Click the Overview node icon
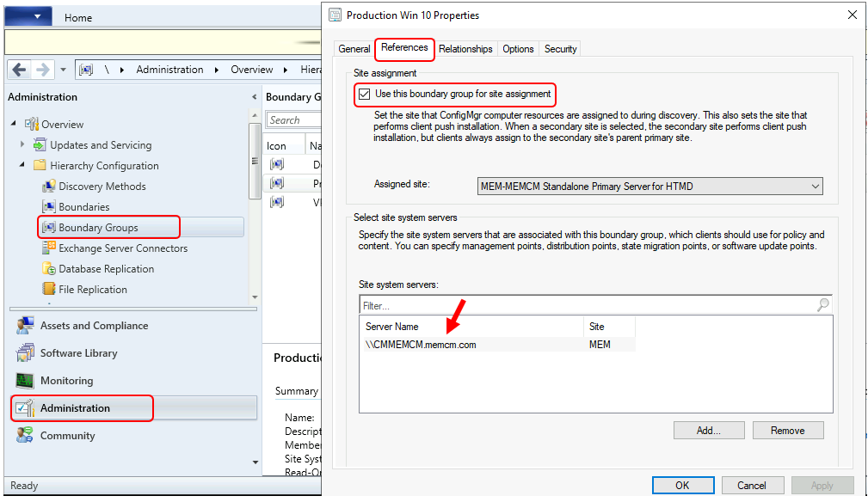The height and width of the screenshot is (502, 868). (x=32, y=124)
